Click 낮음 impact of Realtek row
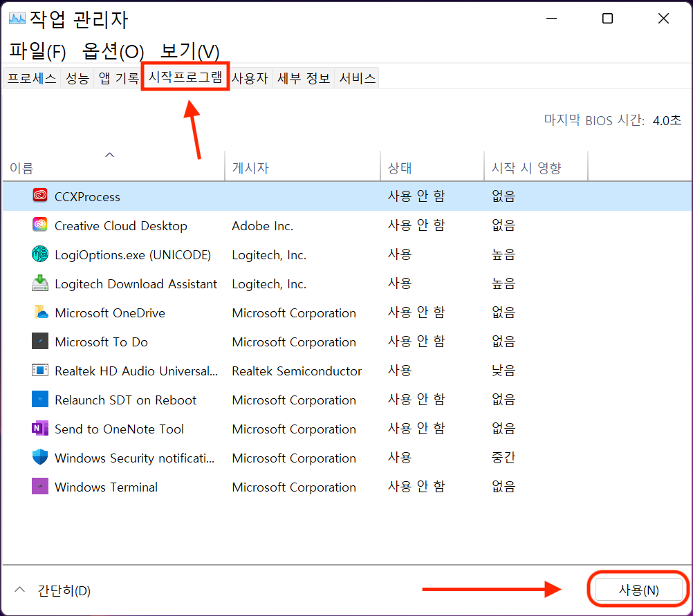This screenshot has width=693, height=616. [503, 371]
